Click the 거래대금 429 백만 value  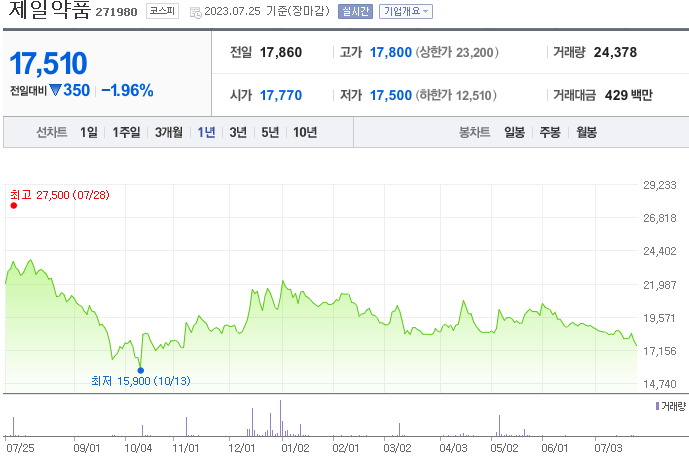(629, 95)
